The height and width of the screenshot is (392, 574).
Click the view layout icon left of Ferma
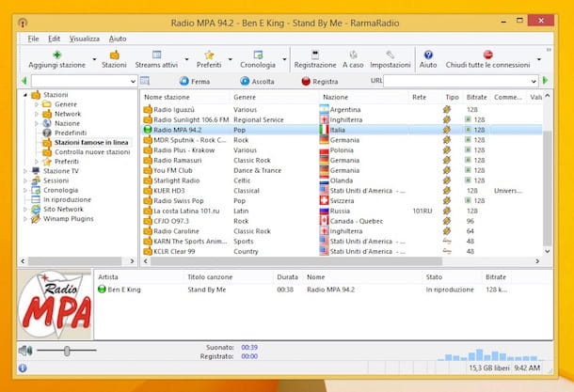click(x=145, y=81)
